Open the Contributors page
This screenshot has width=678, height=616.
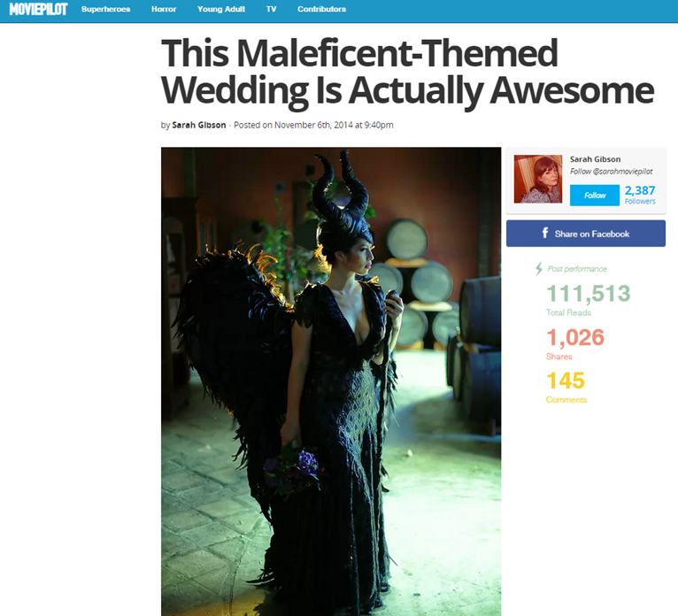click(x=321, y=9)
